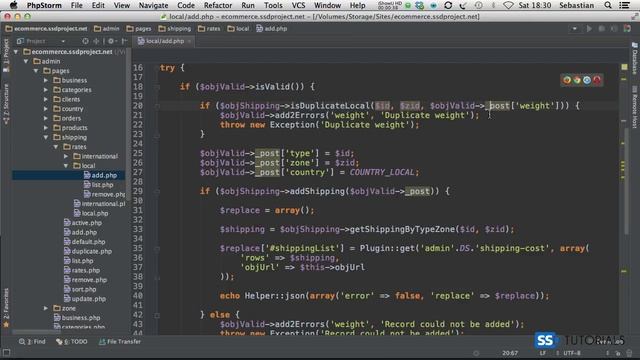Expand the categories folder
The image size is (640, 360).
[46, 90]
